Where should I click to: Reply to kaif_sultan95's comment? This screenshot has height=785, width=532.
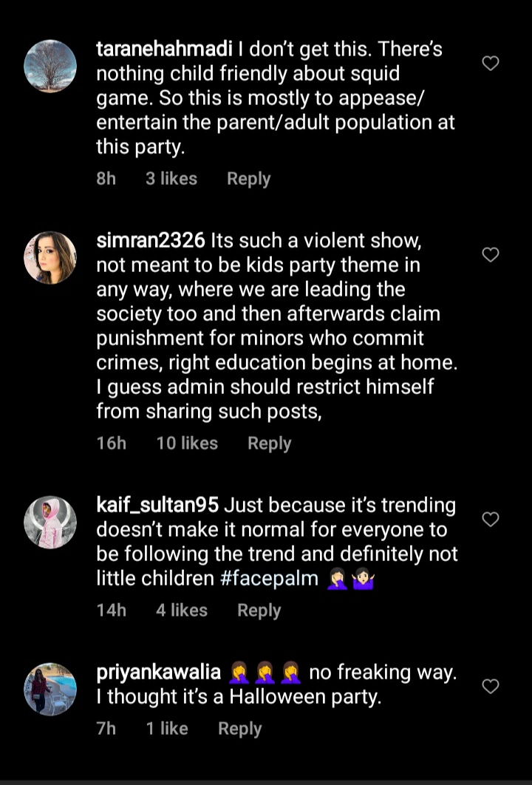259,610
